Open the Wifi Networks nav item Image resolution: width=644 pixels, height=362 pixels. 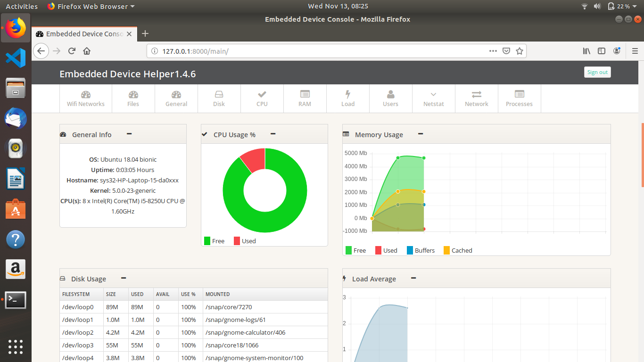point(86,99)
